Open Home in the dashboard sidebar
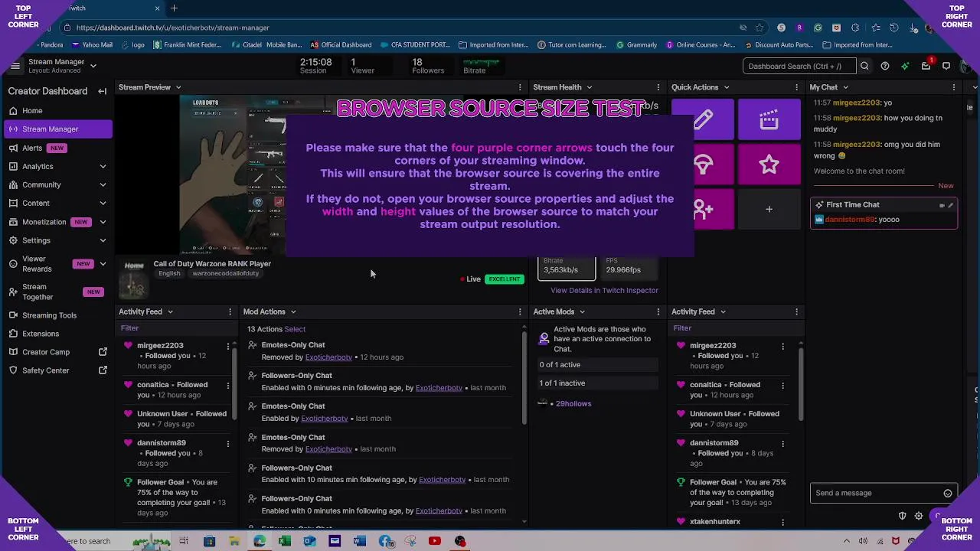The image size is (980, 551). point(32,111)
